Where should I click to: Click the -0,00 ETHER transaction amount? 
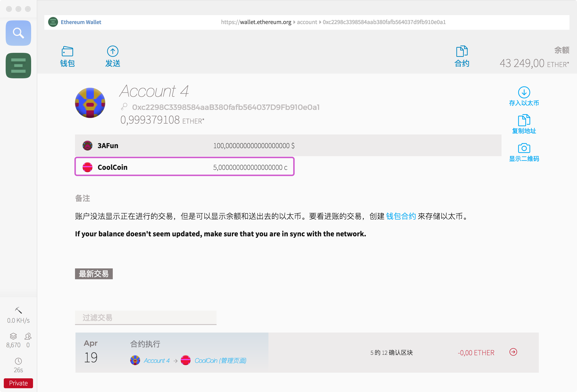[476, 353]
